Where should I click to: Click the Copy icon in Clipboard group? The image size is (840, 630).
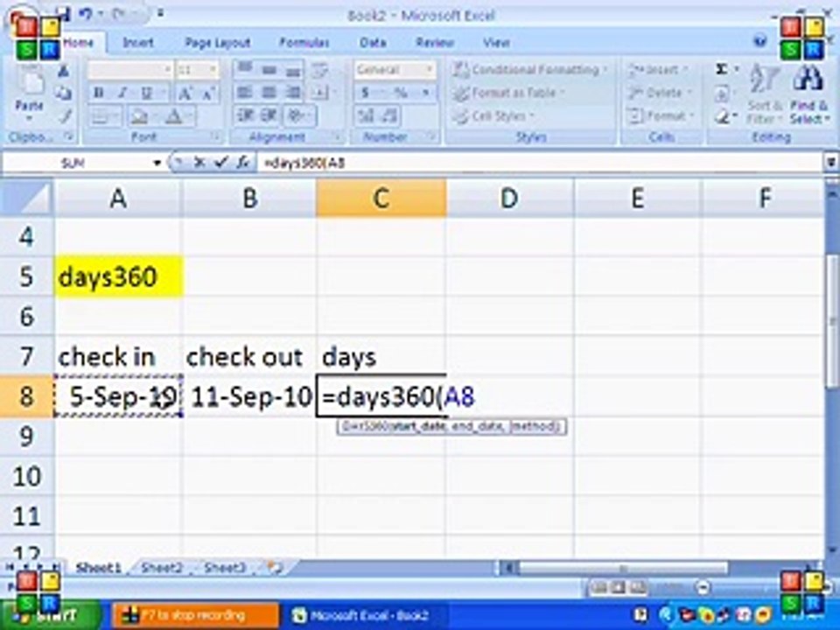[63, 94]
